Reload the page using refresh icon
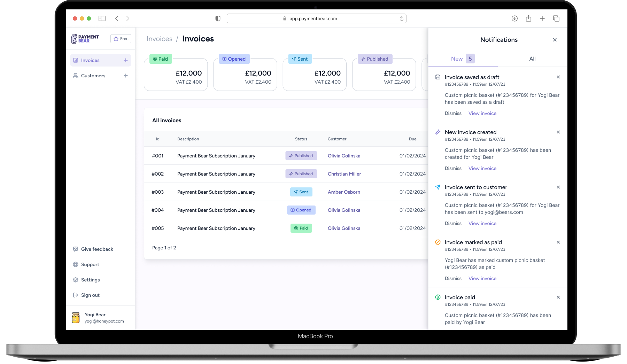 coord(402,19)
